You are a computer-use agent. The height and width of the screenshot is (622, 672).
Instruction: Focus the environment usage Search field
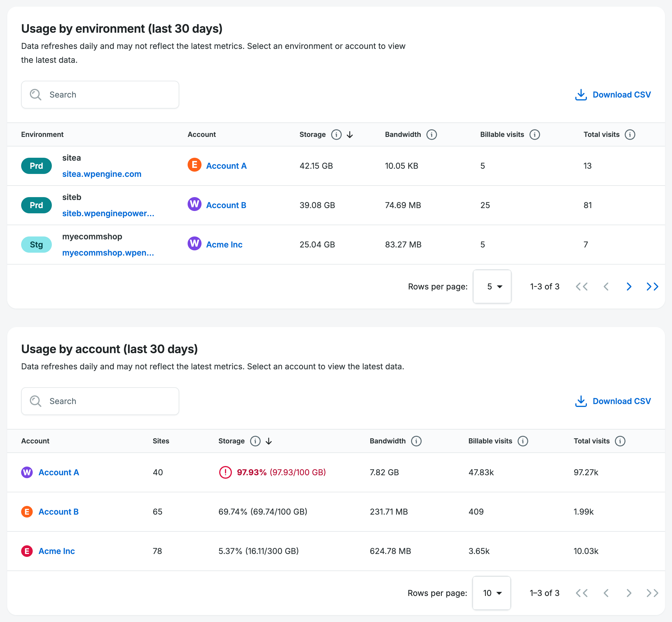tap(100, 95)
